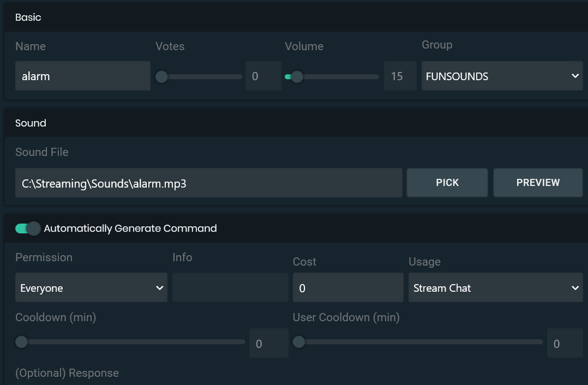Click the Automatically Generate Command label
This screenshot has width=588, height=385.
pyautogui.click(x=130, y=228)
